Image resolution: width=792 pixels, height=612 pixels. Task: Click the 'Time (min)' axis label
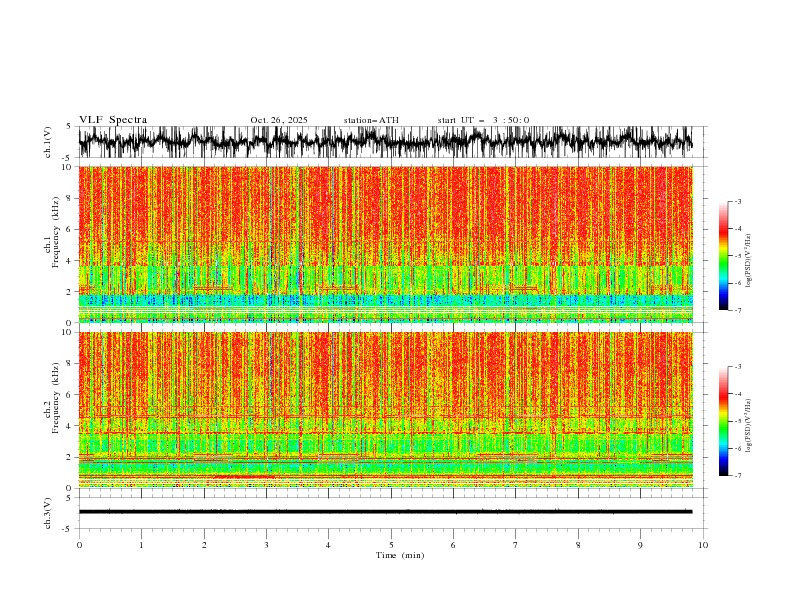click(x=400, y=555)
